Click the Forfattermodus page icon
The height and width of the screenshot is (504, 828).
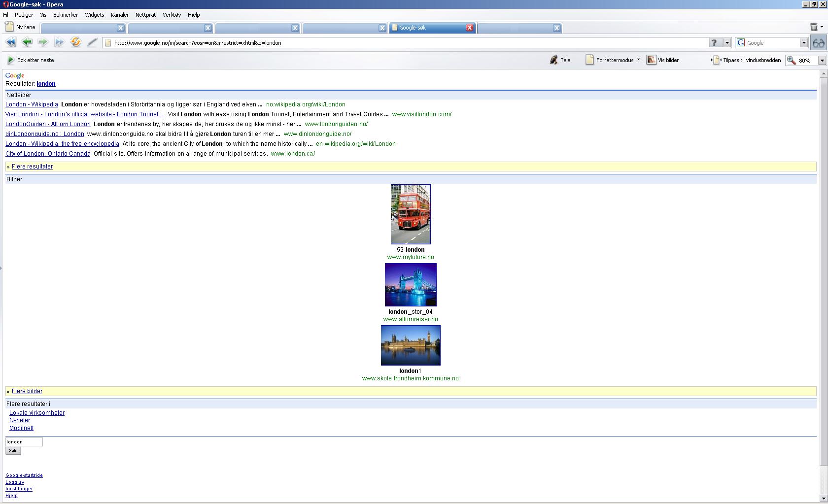[x=589, y=60]
